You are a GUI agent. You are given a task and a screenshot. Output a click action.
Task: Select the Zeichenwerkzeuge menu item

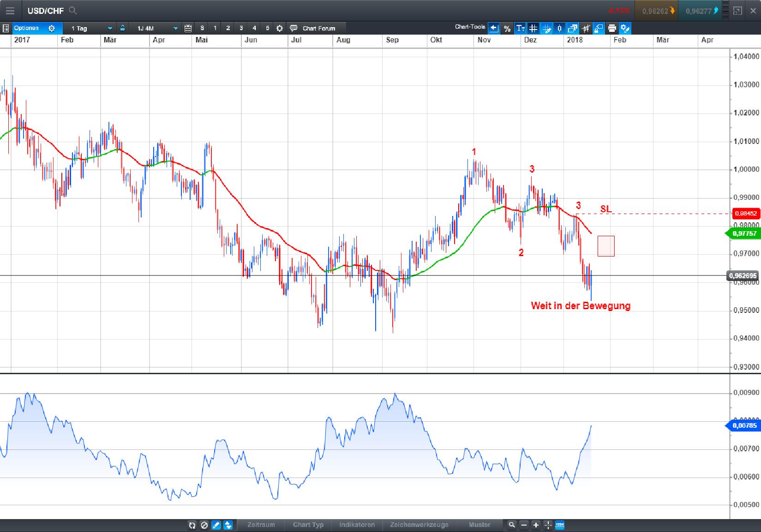coord(420,525)
